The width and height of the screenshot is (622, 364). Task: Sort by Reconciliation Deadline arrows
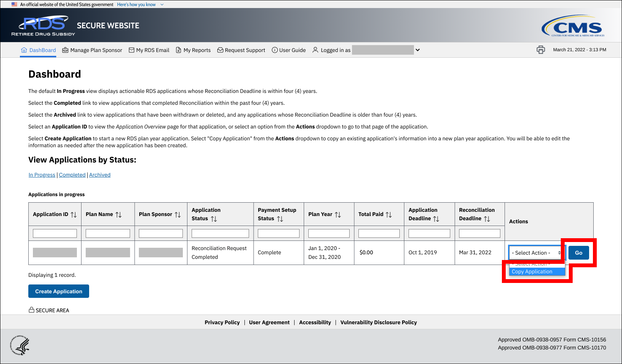[x=487, y=219]
